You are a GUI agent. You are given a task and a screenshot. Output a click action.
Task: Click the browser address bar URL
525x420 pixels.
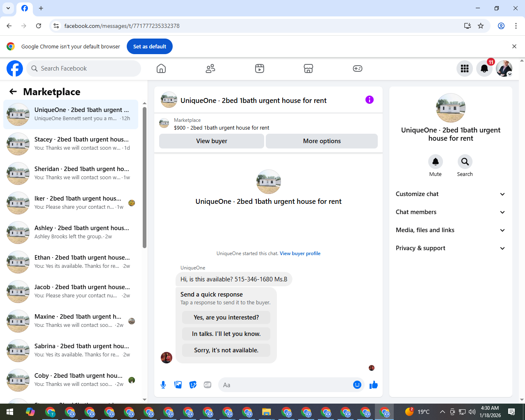tap(122, 26)
